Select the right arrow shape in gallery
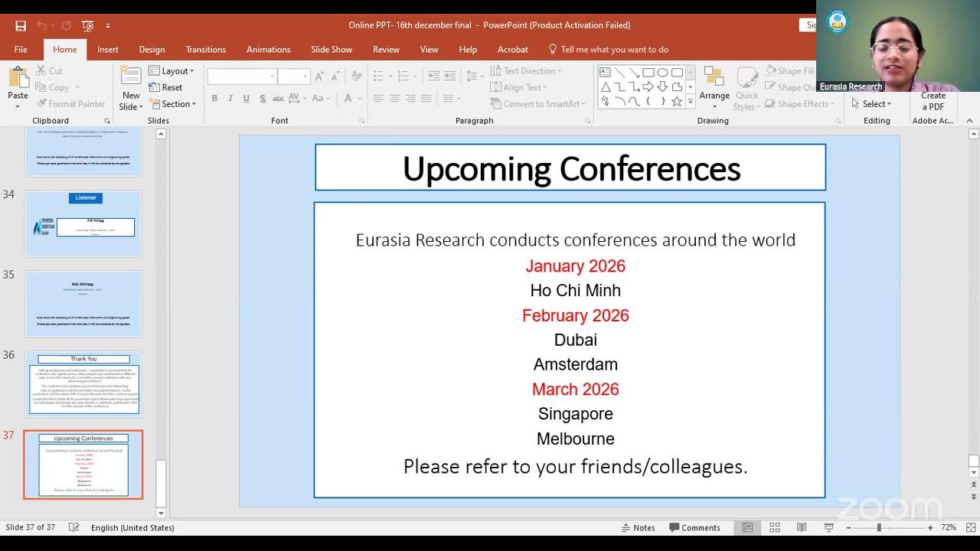This screenshot has width=980, height=551. [x=648, y=87]
